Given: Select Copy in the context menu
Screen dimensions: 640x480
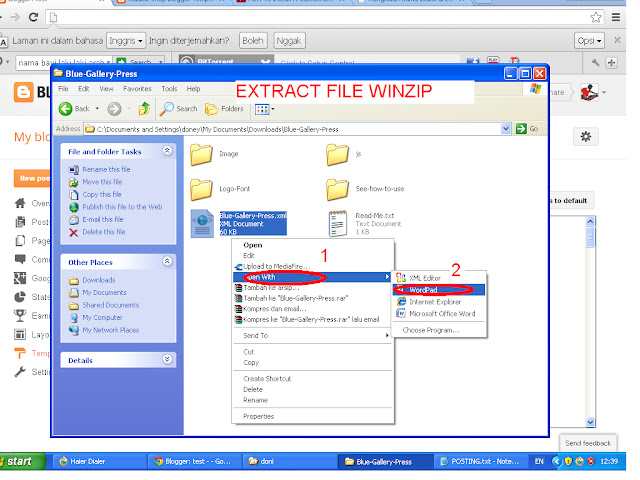Looking at the screenshot, I should (x=313, y=363).
